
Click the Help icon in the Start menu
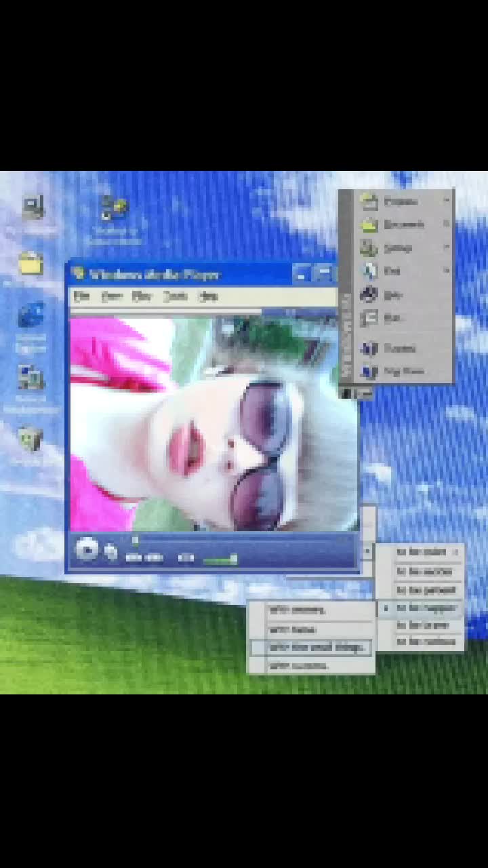point(369,294)
